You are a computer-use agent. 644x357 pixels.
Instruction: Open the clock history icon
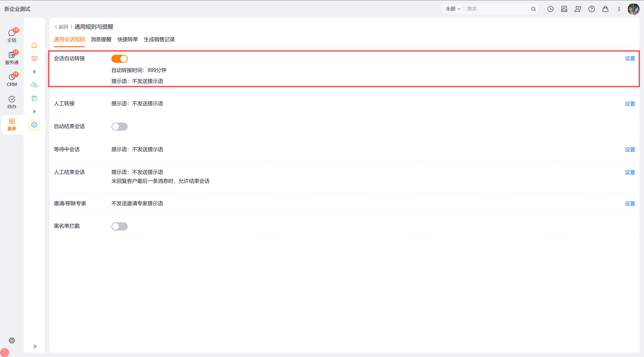pyautogui.click(x=550, y=9)
